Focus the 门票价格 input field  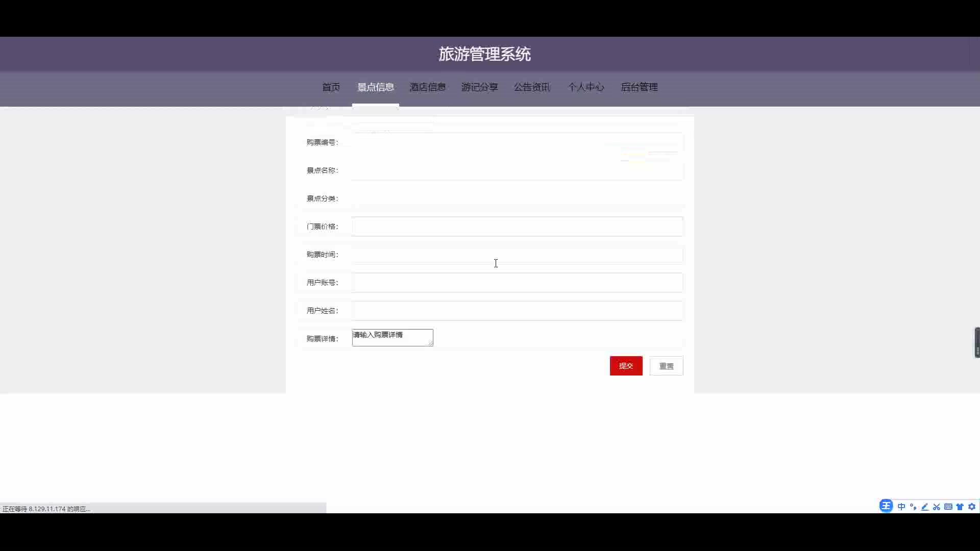517,227
